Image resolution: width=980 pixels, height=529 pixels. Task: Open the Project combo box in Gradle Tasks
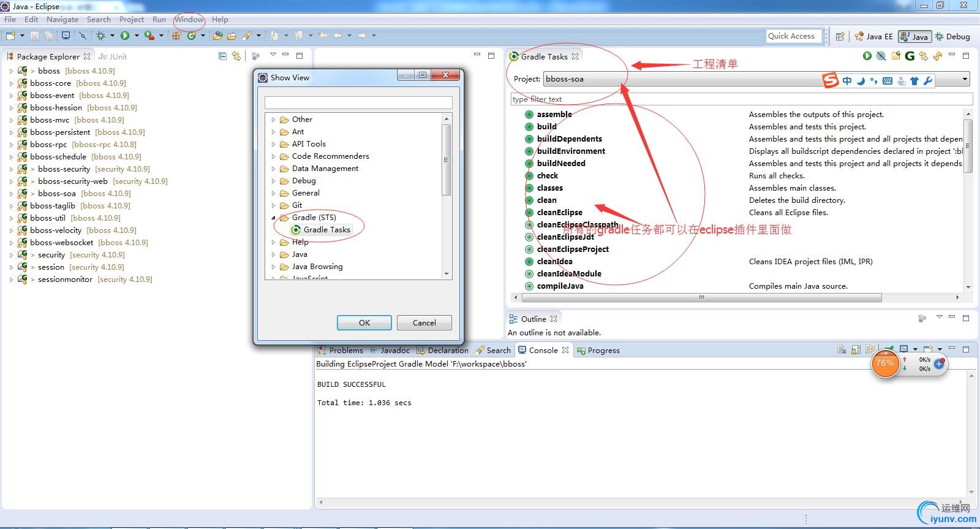tap(757, 78)
